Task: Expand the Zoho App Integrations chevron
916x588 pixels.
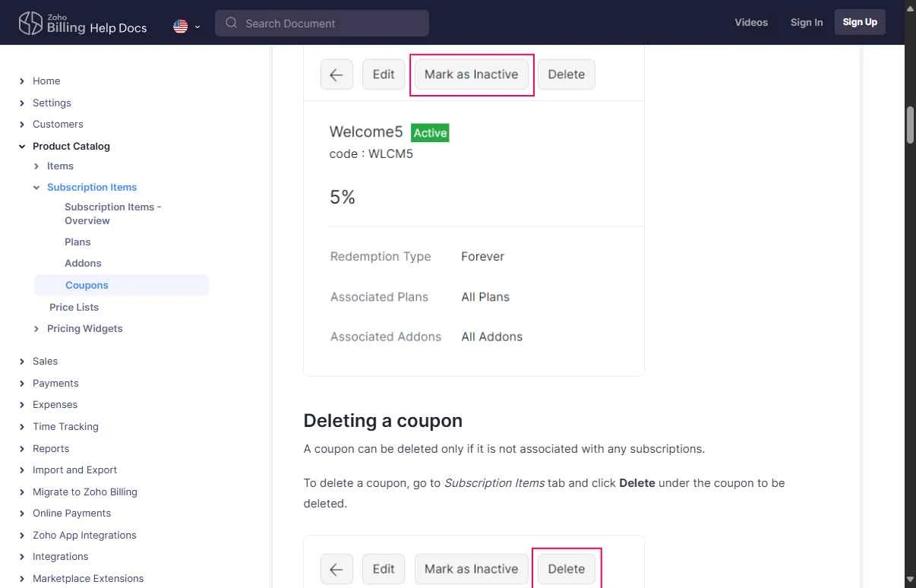Action: coord(22,535)
